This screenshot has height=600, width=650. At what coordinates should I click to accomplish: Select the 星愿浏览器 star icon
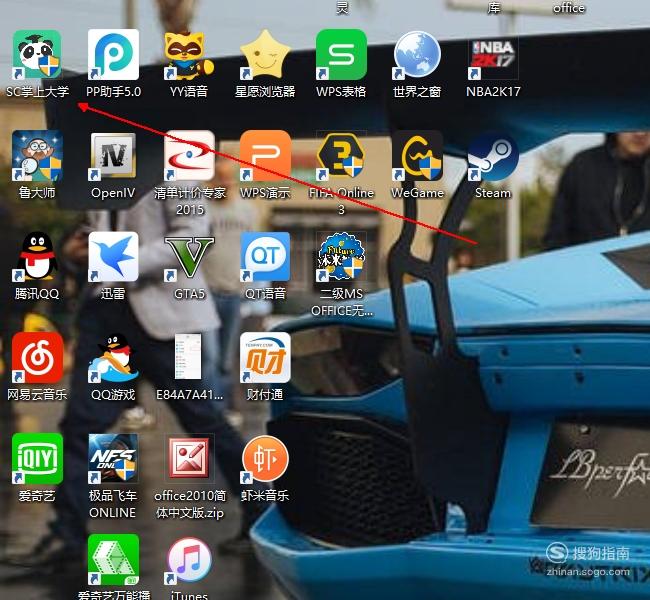265,55
